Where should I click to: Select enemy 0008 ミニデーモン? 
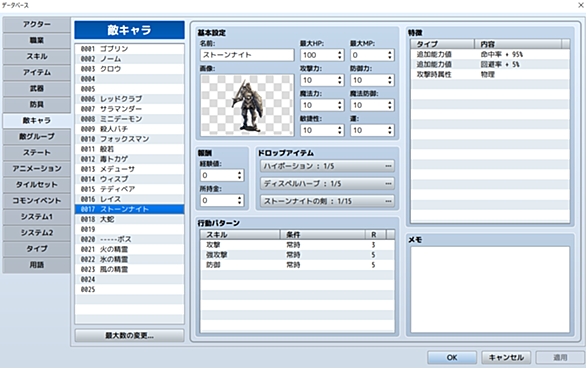pos(129,119)
